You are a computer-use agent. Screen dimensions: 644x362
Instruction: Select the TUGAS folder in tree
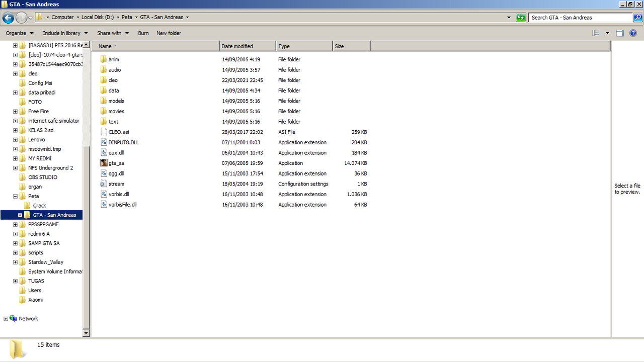point(36,281)
